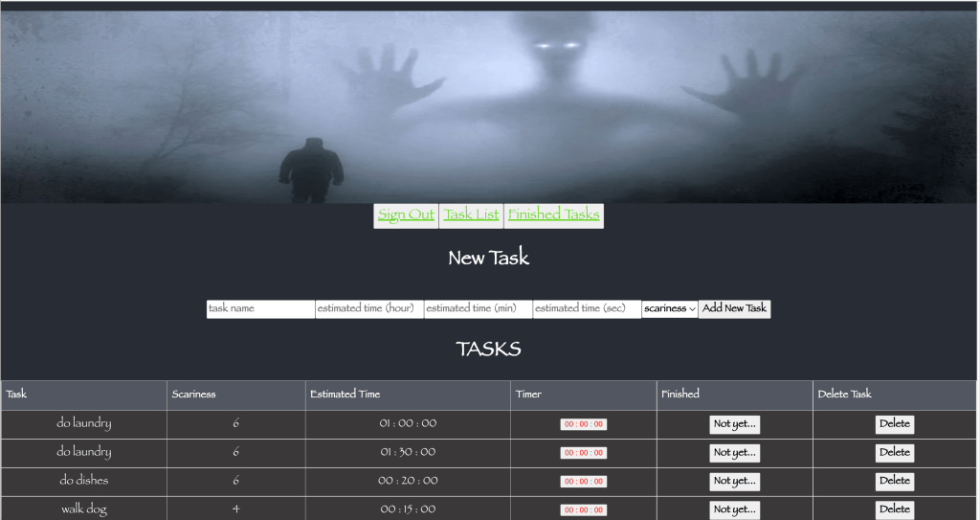This screenshot has width=980, height=520.
Task: Select the estimated time (min) field
Action: [478, 309]
